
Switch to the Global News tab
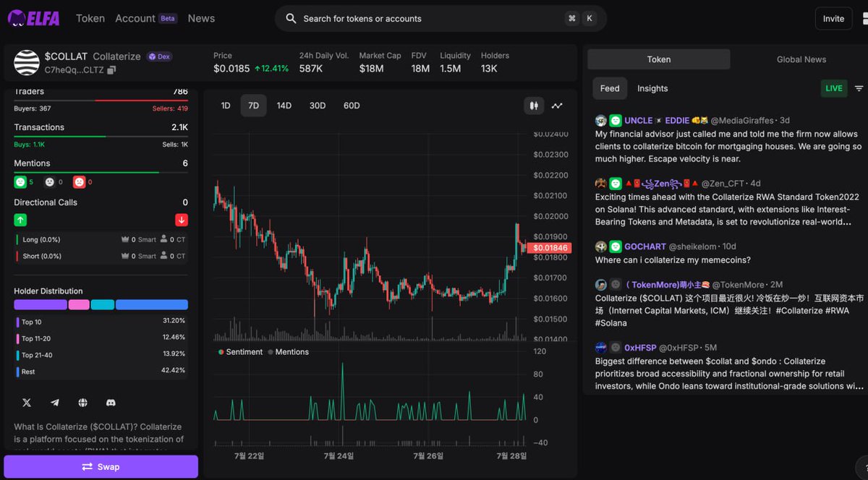pos(801,59)
